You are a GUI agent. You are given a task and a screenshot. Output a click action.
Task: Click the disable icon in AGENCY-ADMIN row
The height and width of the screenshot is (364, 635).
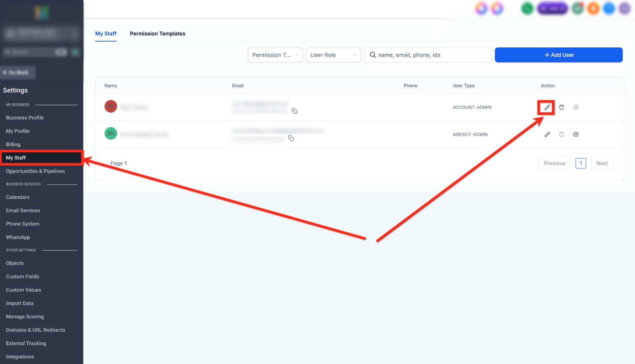[x=576, y=134]
